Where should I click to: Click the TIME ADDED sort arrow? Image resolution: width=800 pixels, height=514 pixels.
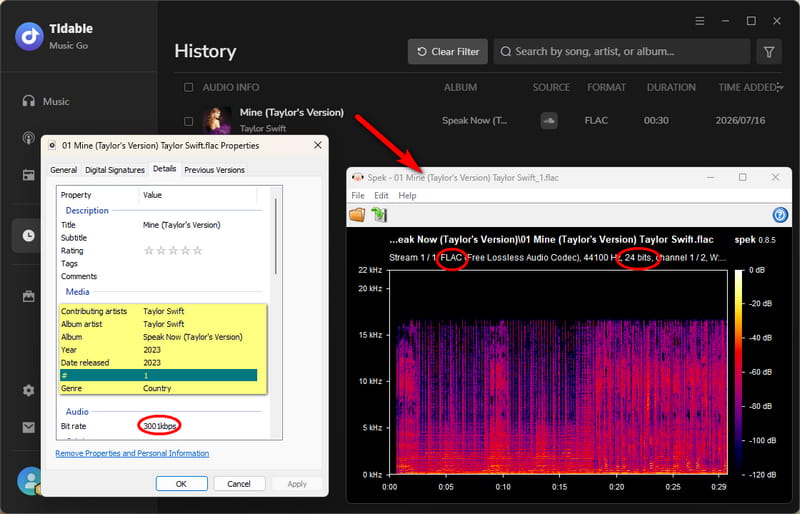click(x=780, y=87)
